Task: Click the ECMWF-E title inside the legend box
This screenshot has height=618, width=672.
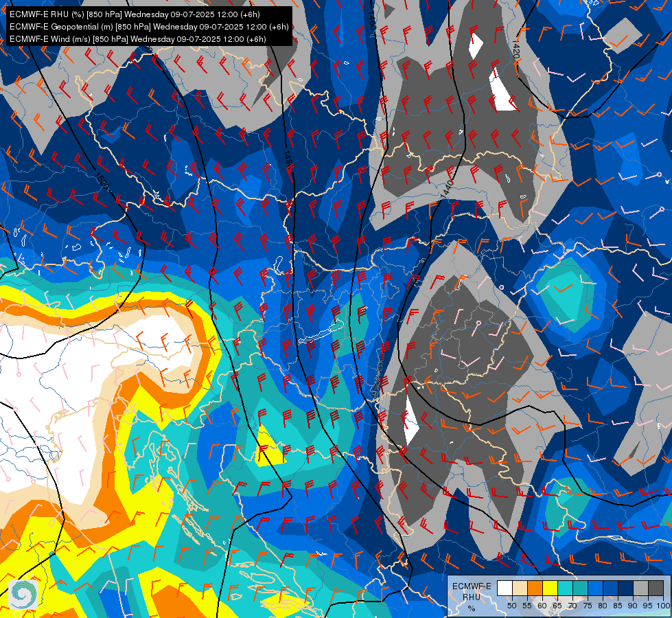Action: point(472,586)
